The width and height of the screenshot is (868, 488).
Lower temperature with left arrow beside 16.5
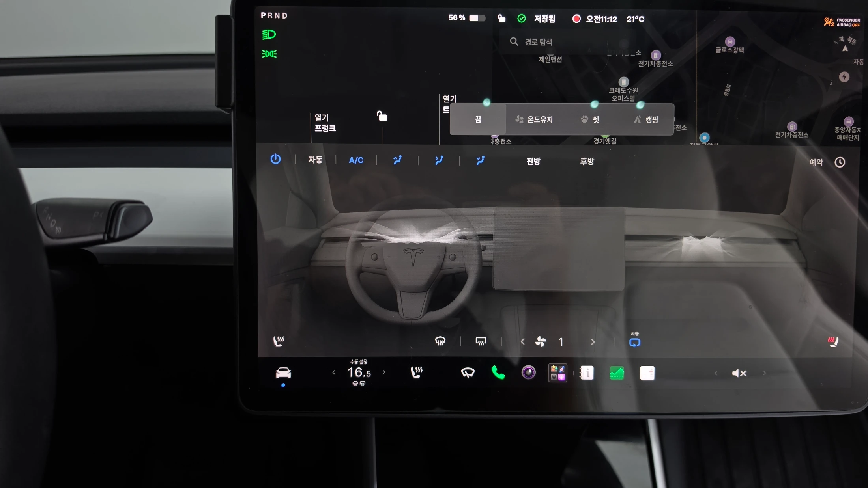click(x=334, y=372)
